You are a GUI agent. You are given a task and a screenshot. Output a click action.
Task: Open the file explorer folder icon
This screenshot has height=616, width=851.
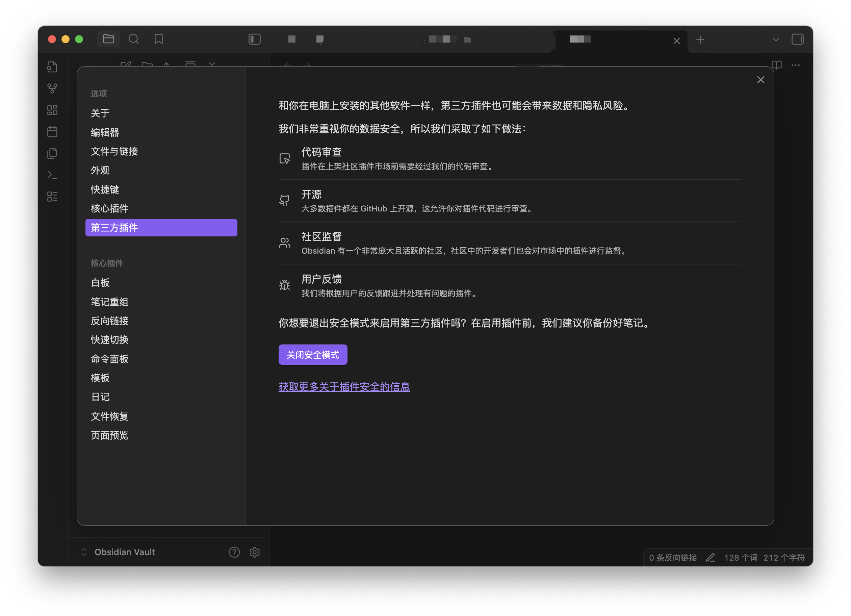point(108,39)
